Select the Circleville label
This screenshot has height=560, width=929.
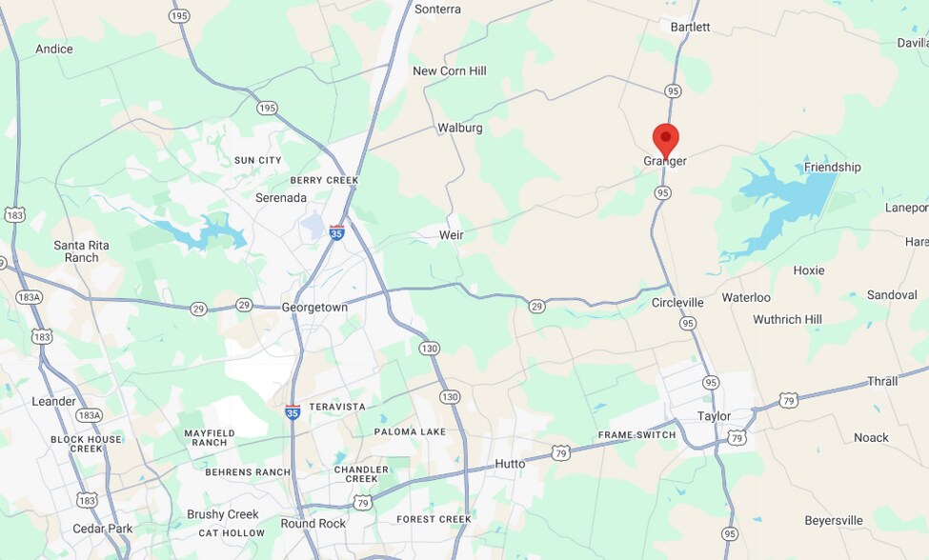(x=677, y=303)
